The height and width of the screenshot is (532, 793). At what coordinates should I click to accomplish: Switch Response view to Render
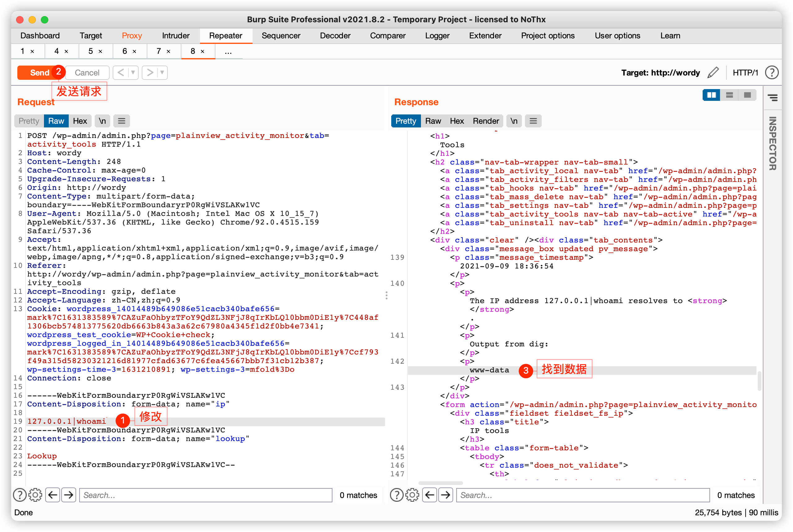tap(486, 121)
